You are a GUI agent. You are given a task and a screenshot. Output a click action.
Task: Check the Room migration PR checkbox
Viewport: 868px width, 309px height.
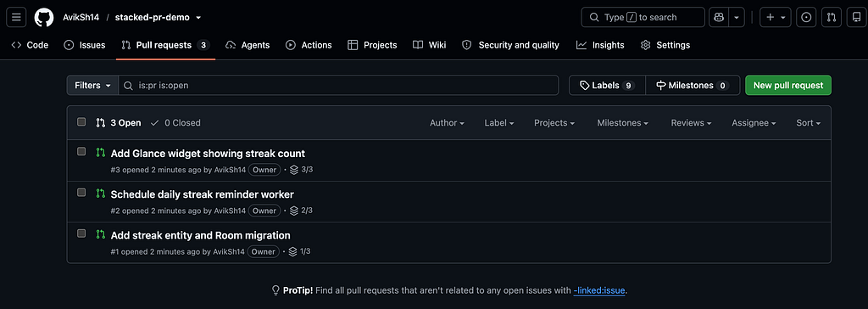81,233
